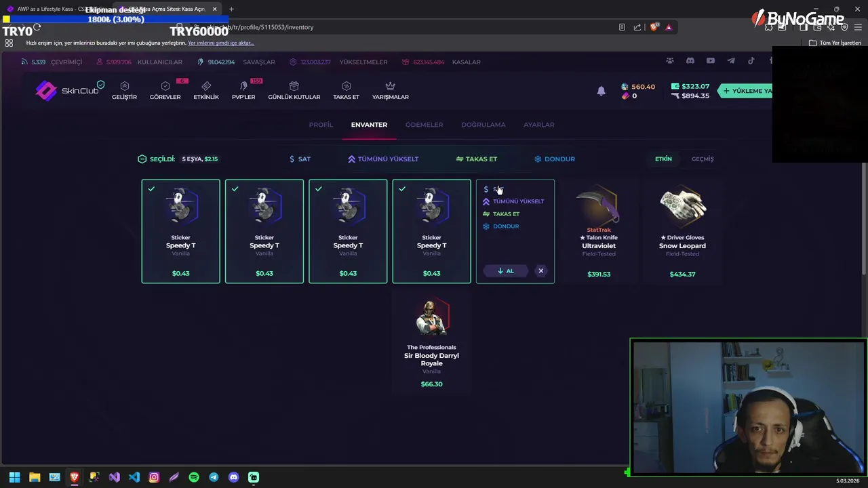Choose Tümünü Yükselt in item card menu
This screenshot has height=488, width=868.
pos(513,201)
